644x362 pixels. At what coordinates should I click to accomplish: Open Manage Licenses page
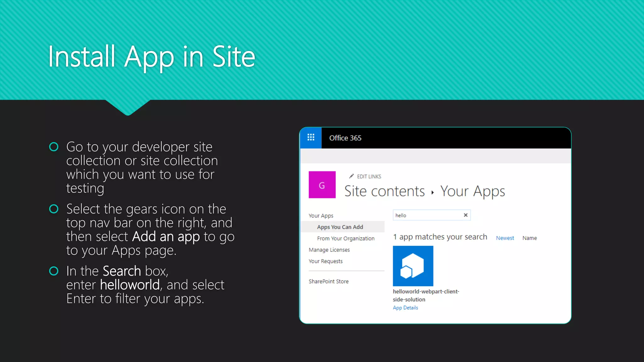click(329, 250)
